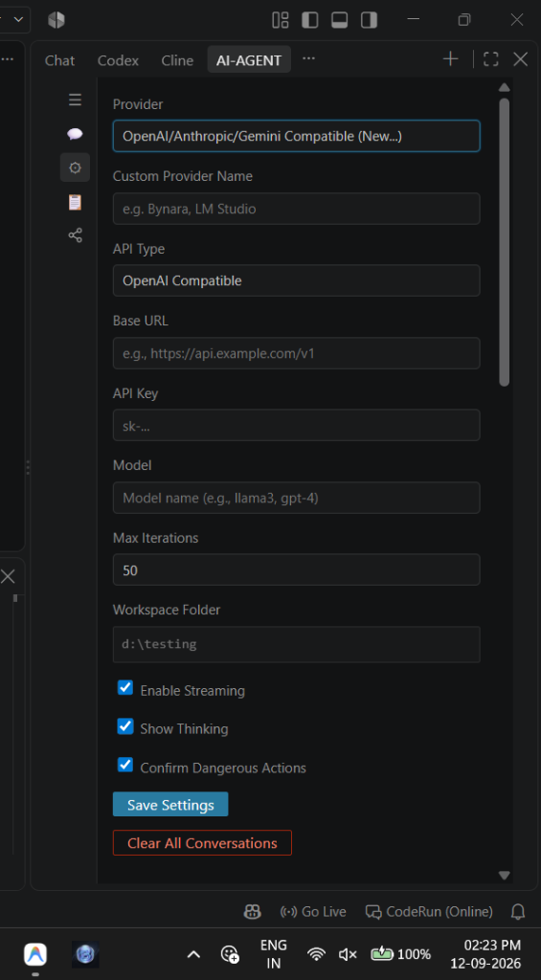
Task: Click the muted volume icon in tray
Action: click(x=348, y=954)
